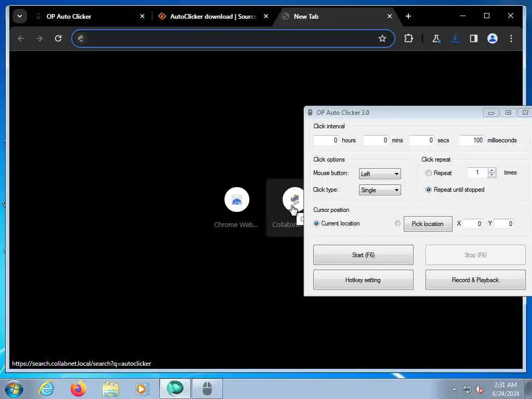Click the Stop (F6) button

[x=475, y=255]
